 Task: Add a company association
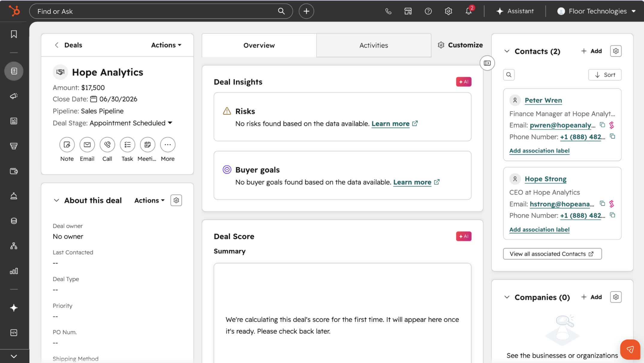coord(592,297)
